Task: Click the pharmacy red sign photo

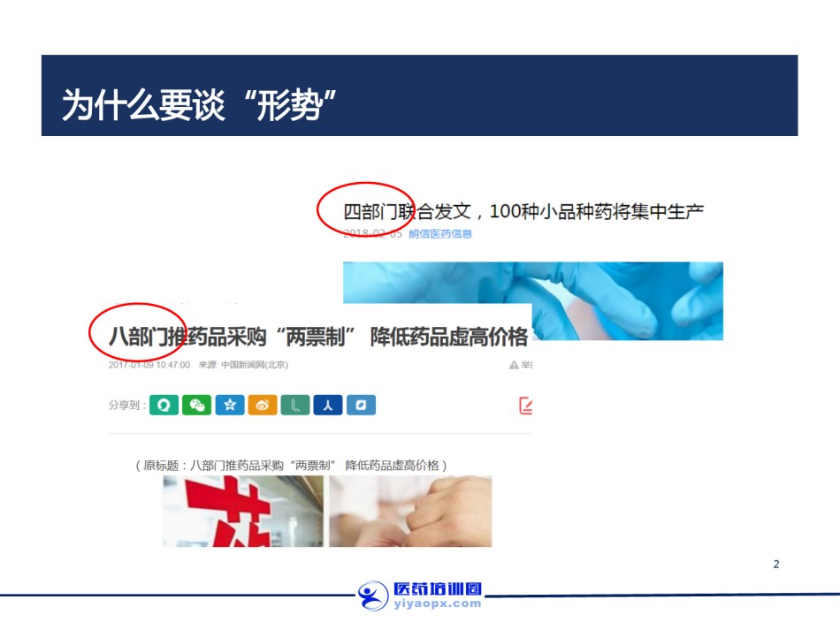Action: [243, 512]
